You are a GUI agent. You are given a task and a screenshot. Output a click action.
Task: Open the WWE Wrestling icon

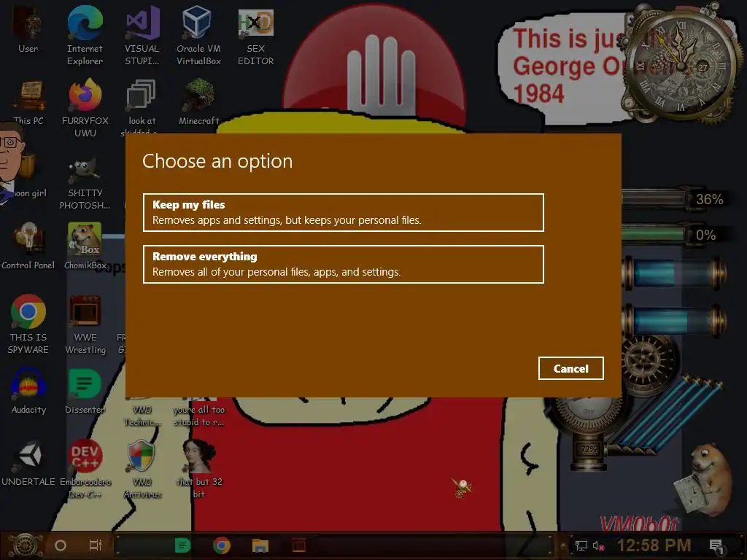tap(85, 324)
